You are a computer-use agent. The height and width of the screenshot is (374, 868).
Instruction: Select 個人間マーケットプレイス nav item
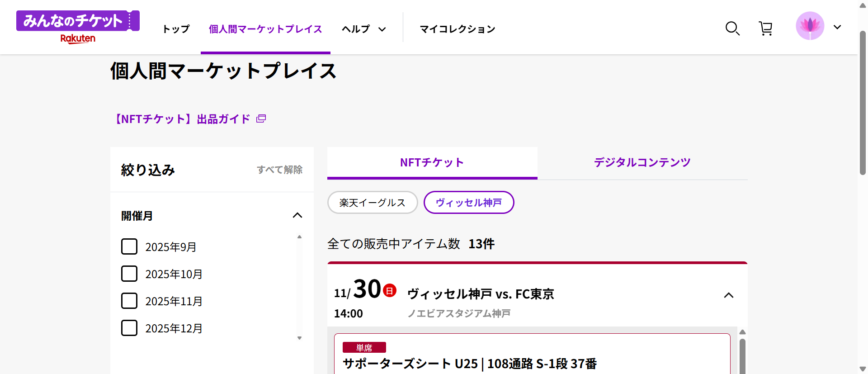[265, 29]
